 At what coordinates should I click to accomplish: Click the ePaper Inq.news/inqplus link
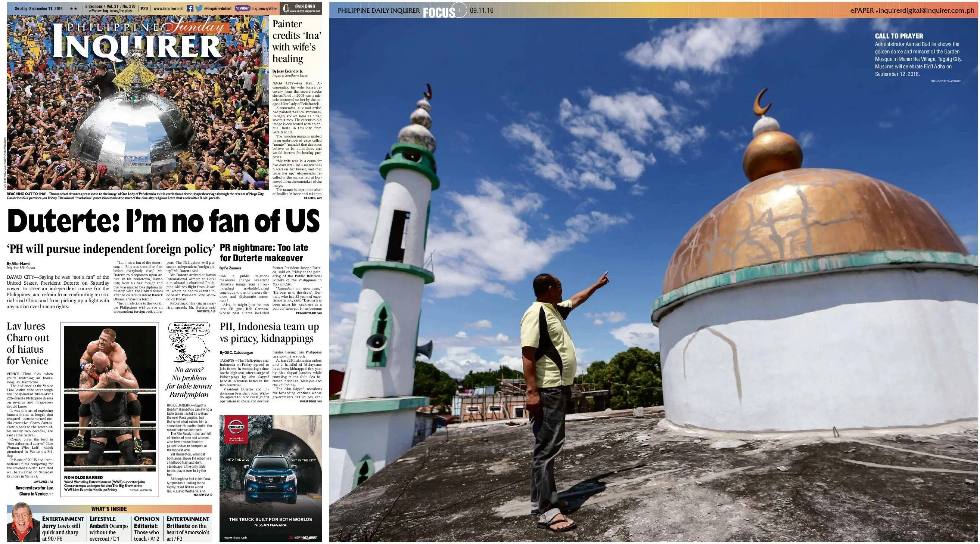(111, 12)
